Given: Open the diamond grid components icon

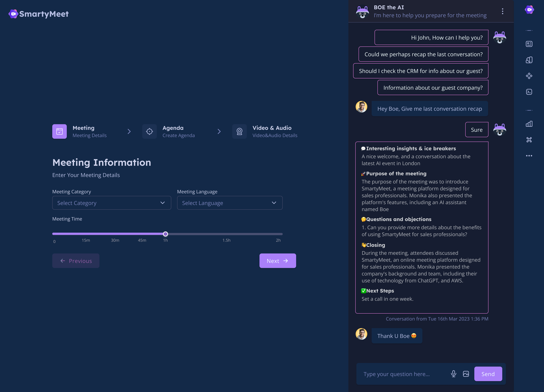Looking at the screenshot, I should [529, 76].
